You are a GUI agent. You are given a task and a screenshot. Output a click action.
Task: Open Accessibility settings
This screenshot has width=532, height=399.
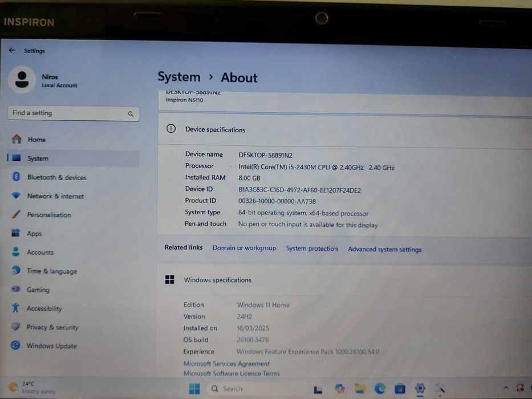click(73, 308)
